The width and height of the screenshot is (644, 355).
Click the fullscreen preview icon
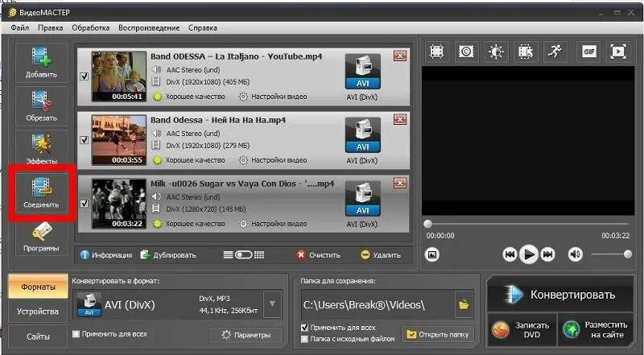pos(618,52)
